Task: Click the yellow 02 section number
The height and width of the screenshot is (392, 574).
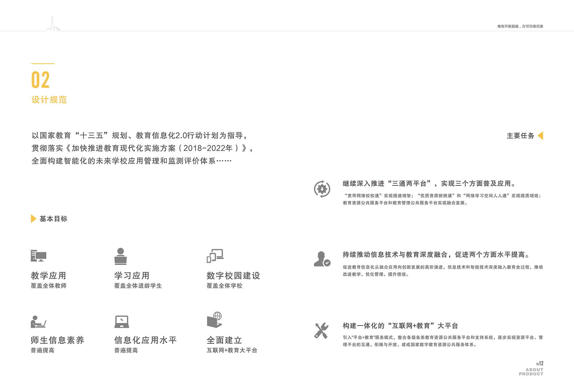Action: point(40,80)
